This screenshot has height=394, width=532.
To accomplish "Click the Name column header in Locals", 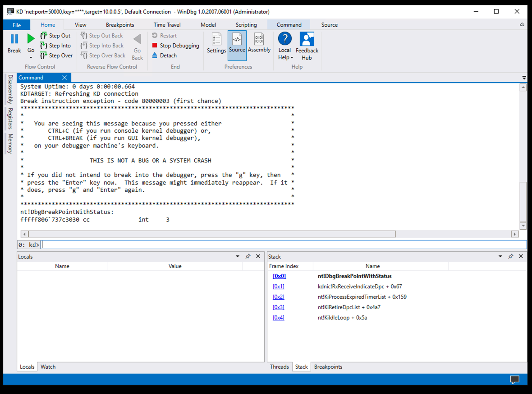I will click(x=62, y=266).
